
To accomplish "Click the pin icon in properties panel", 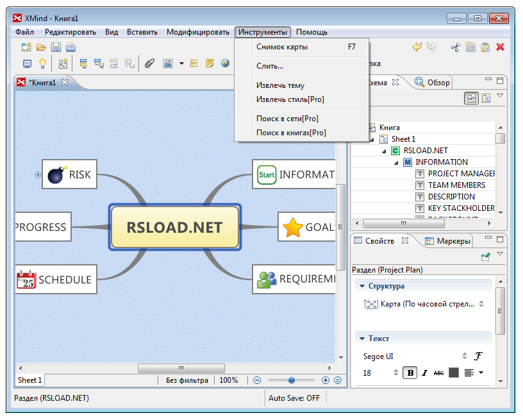I will click(x=485, y=256).
